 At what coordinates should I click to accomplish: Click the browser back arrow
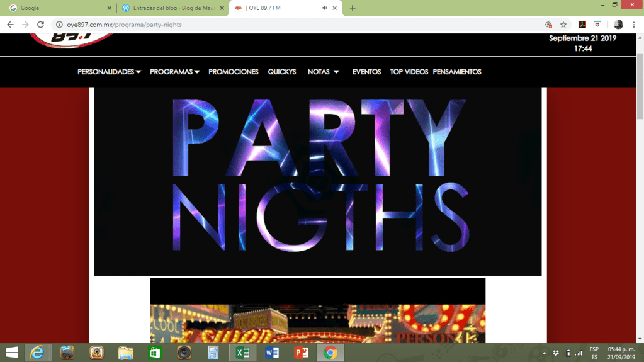coord(10,25)
